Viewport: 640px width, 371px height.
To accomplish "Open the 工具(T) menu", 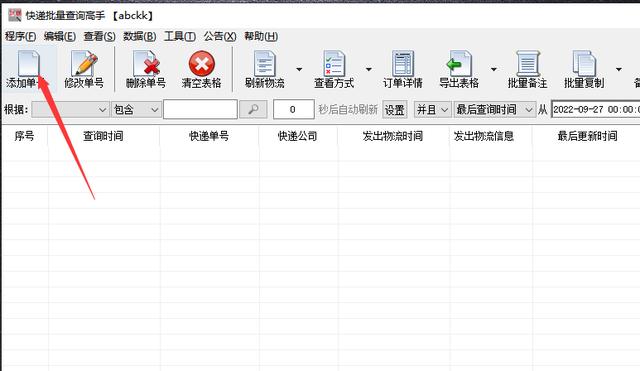I will click(x=180, y=36).
